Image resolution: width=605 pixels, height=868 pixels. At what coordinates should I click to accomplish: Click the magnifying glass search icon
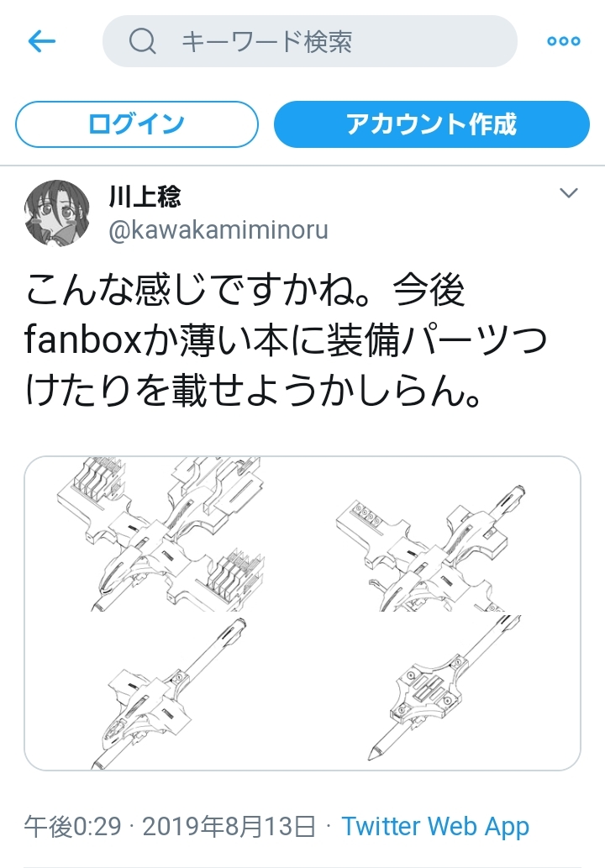(142, 41)
